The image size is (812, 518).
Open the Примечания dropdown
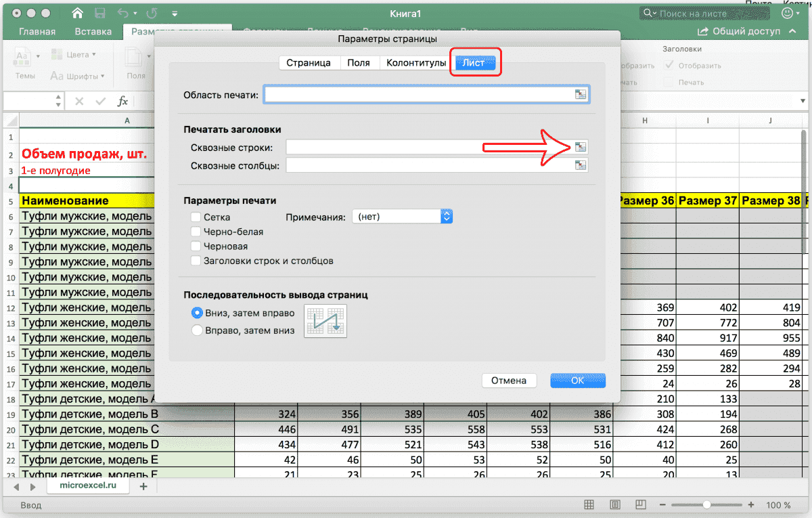(x=402, y=217)
